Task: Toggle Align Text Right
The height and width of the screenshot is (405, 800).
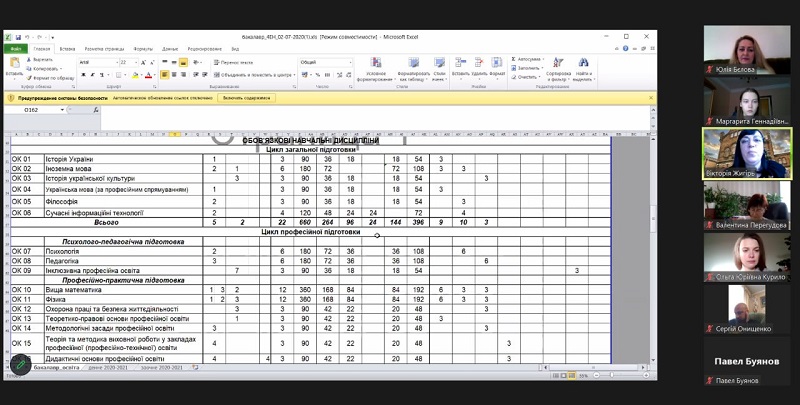Action: [x=183, y=75]
